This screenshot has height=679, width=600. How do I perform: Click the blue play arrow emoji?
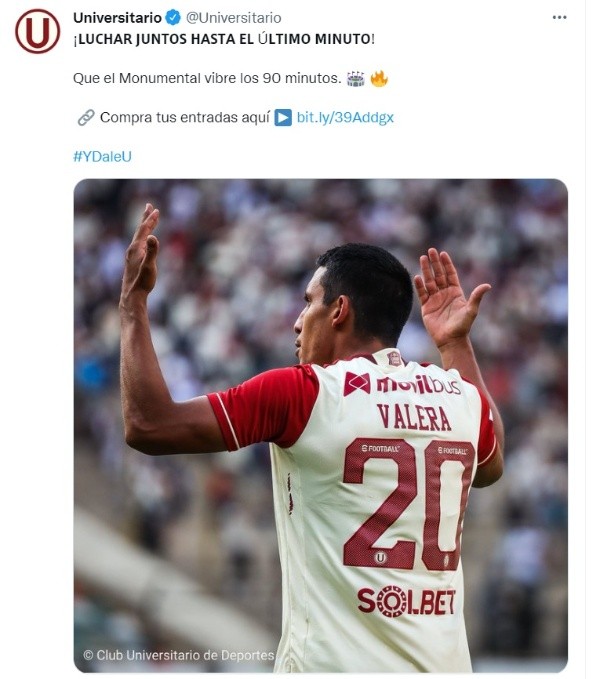coord(283,118)
